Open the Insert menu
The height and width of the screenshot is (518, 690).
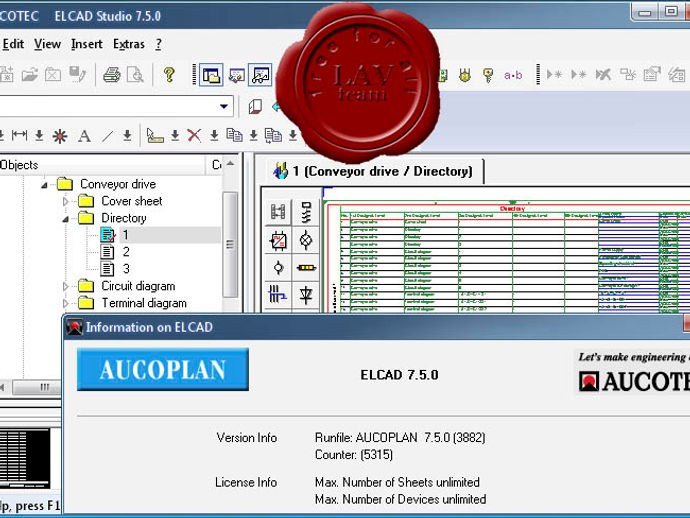click(86, 44)
